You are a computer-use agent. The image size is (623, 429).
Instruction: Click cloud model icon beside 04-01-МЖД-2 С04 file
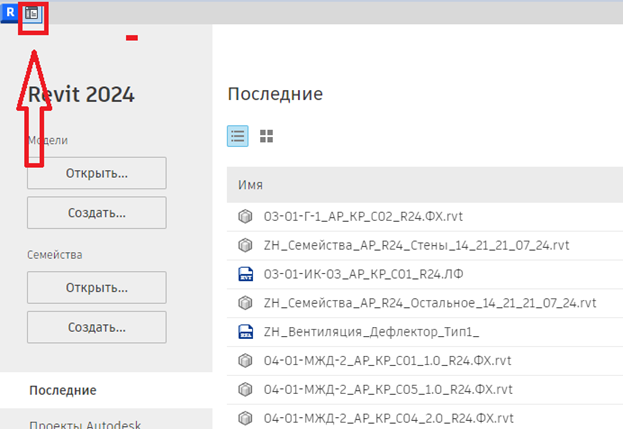click(245, 418)
